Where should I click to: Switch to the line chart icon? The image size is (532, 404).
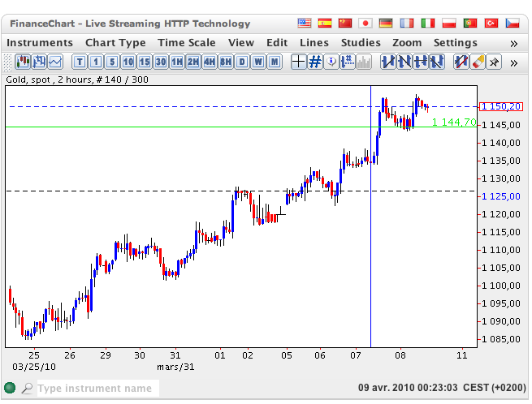click(x=55, y=61)
